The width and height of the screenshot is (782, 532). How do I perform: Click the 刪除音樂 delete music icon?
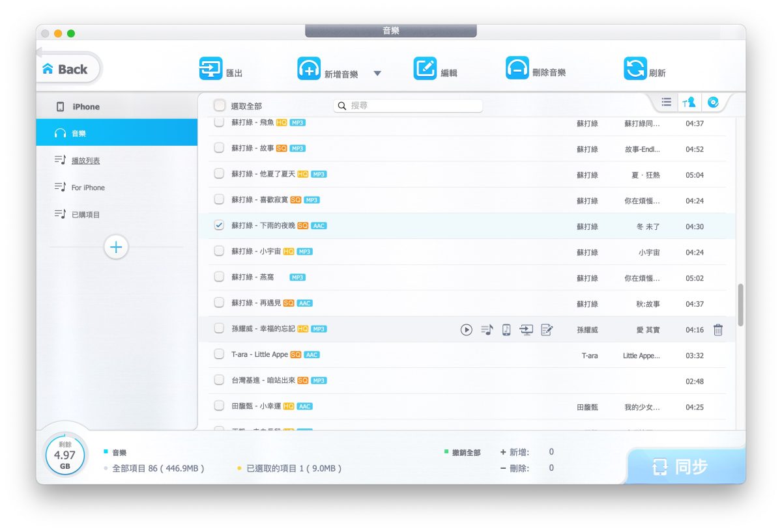517,68
